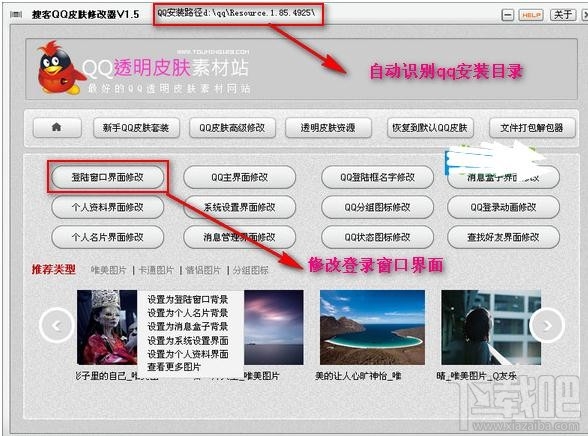The image size is (588, 436).
Task: Click 消息管理界面修改 button
Action: click(240, 237)
